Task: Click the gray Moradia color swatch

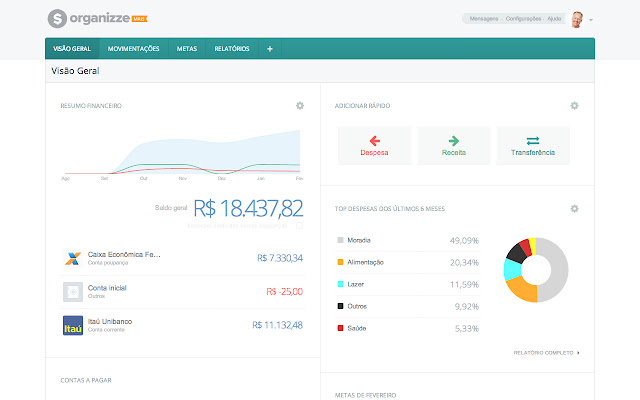Action: coord(341,241)
